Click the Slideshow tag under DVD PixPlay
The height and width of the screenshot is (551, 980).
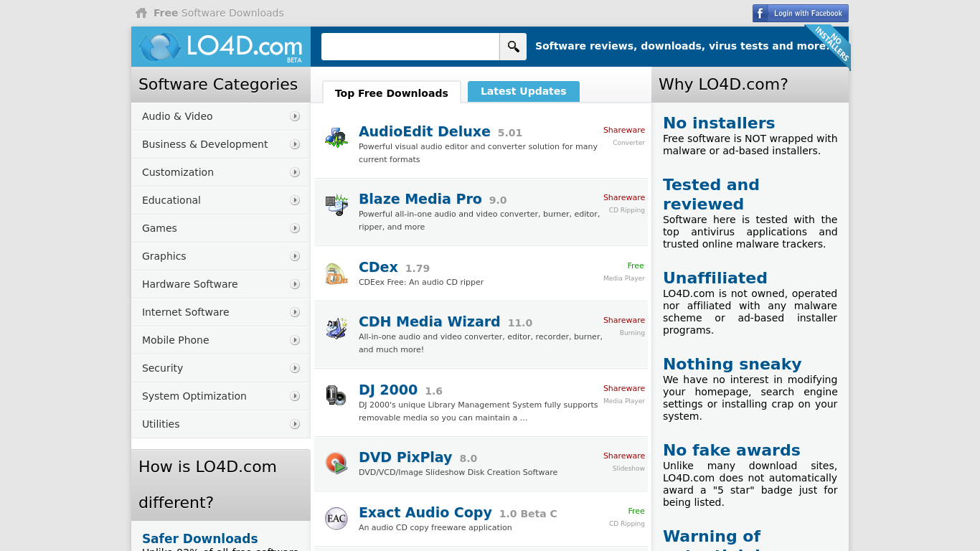coord(628,468)
